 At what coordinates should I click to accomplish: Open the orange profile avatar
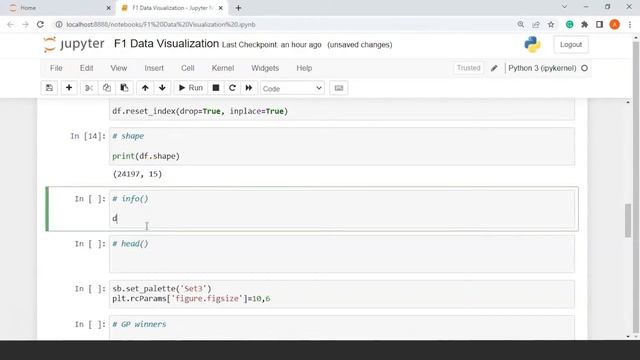(614, 24)
